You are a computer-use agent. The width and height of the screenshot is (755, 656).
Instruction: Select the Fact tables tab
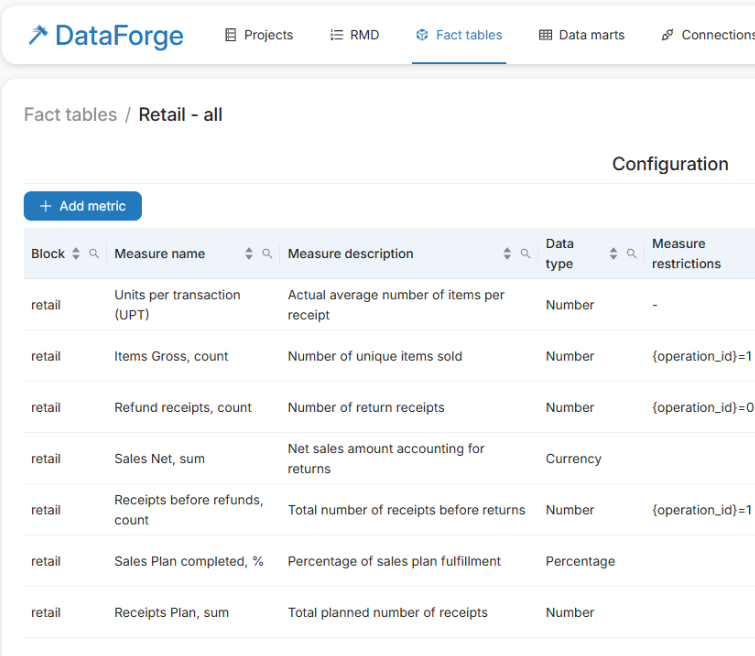pyautogui.click(x=459, y=35)
